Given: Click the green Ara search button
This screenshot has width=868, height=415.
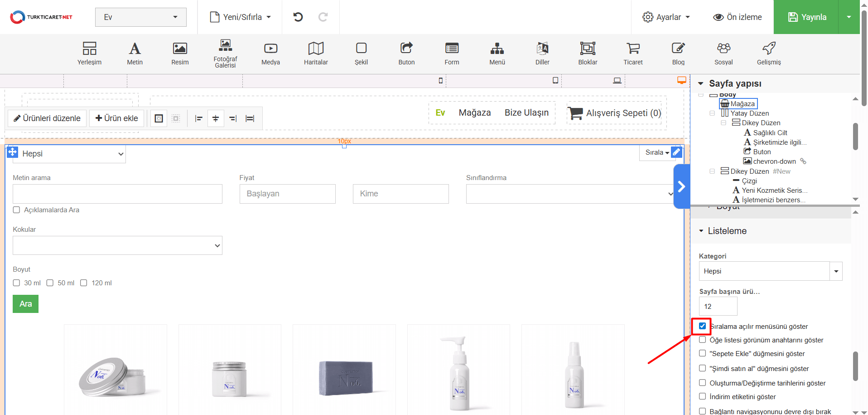Looking at the screenshot, I should 25,304.
